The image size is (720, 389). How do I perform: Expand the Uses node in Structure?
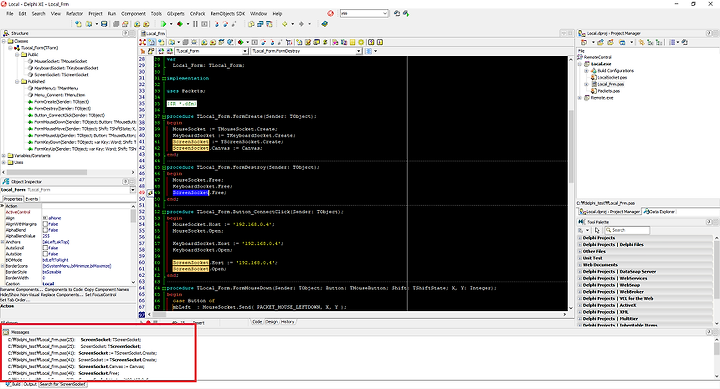(x=4, y=163)
